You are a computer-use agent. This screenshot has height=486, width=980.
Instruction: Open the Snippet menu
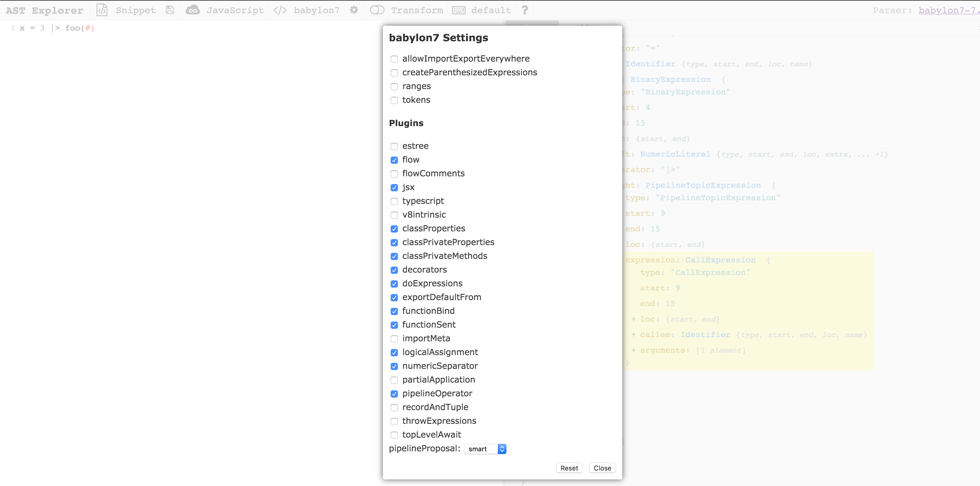[136, 10]
